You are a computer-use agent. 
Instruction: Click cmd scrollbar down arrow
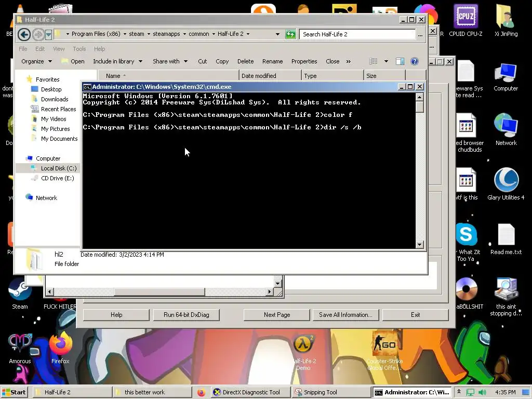point(420,244)
